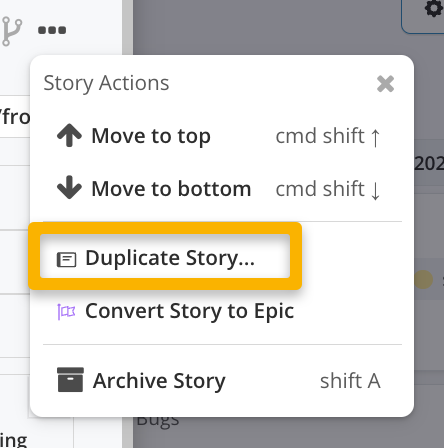The height and width of the screenshot is (448, 444).
Task: Click the Story Actions header title
Action: pyautogui.click(x=106, y=83)
